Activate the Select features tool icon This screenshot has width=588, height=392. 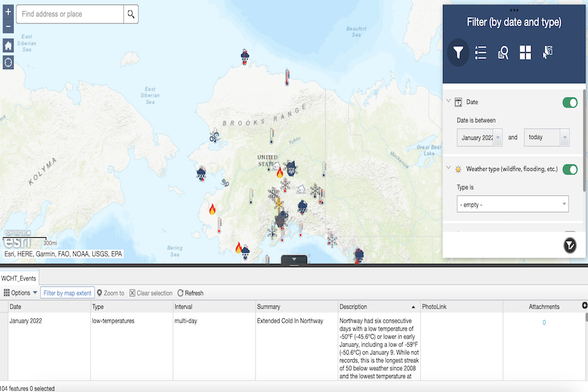(548, 52)
